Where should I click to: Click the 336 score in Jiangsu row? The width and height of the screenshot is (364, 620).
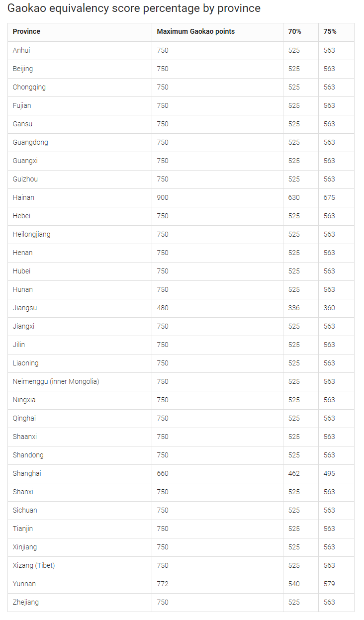pyautogui.click(x=294, y=308)
